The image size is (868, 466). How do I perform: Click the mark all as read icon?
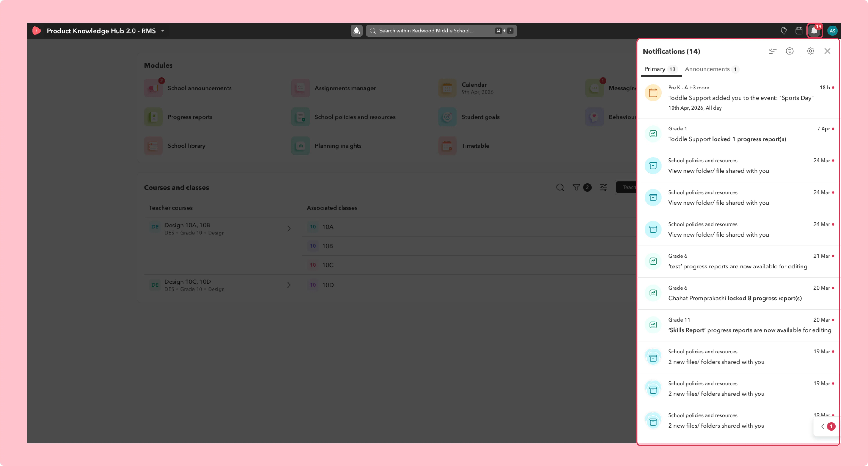pos(772,51)
